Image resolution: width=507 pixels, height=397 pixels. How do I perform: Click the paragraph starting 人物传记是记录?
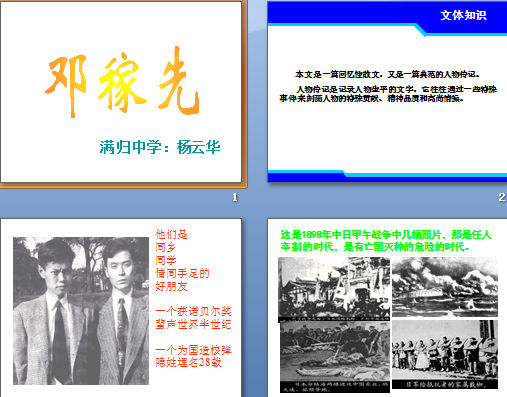pyautogui.click(x=388, y=94)
